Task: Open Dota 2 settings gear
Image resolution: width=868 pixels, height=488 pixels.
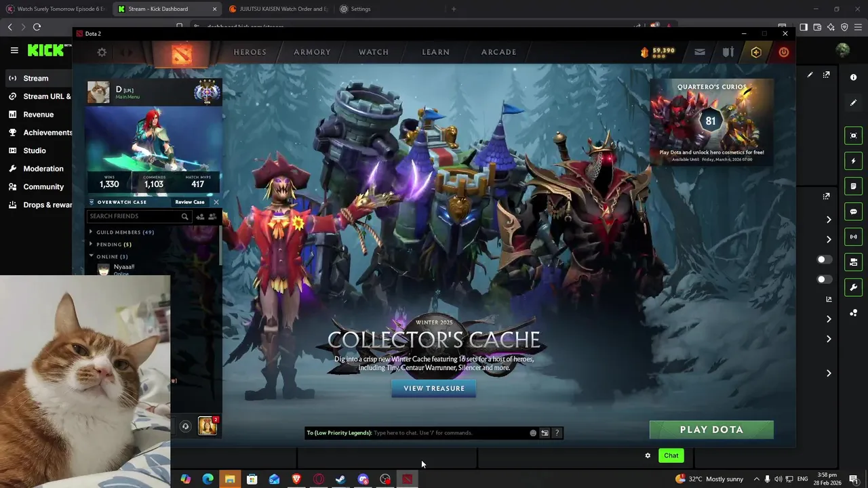Action: tap(102, 52)
